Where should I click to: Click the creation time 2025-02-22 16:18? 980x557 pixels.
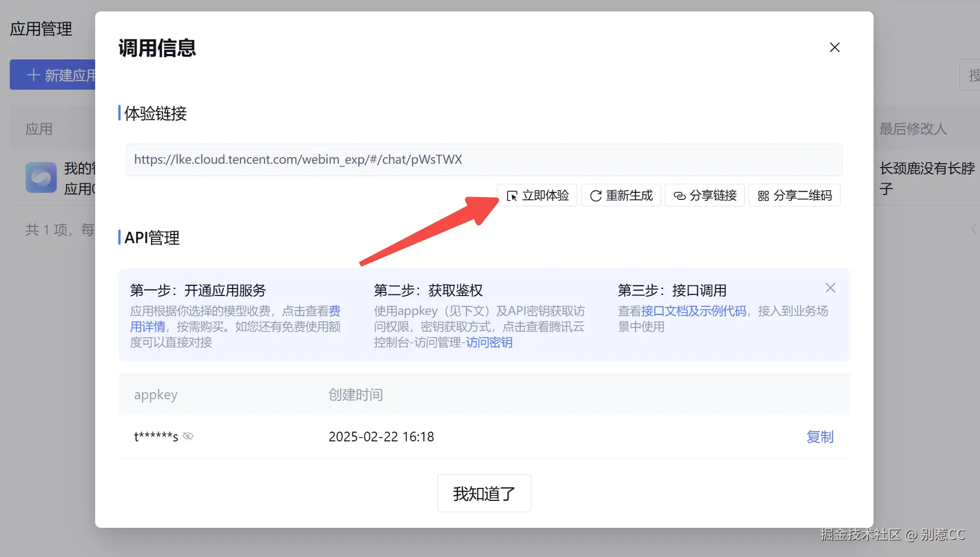382,437
